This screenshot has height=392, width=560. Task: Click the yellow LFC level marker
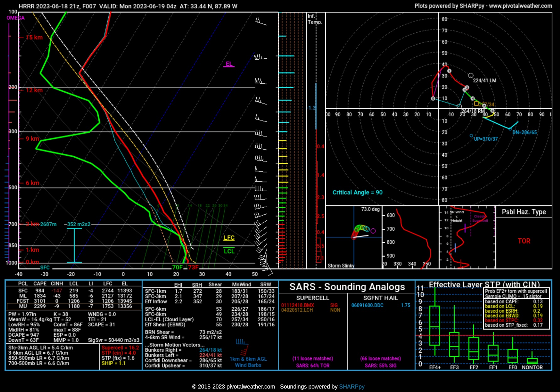tap(229, 238)
